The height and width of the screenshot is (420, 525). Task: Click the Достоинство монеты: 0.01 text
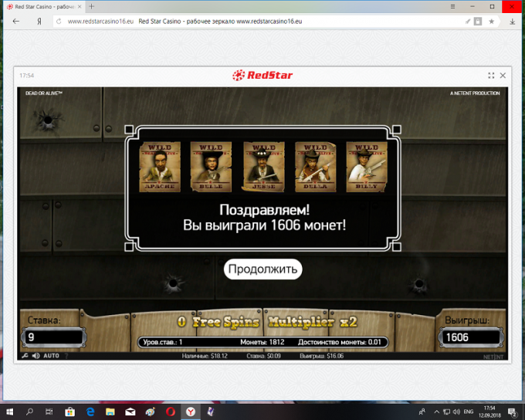340,342
